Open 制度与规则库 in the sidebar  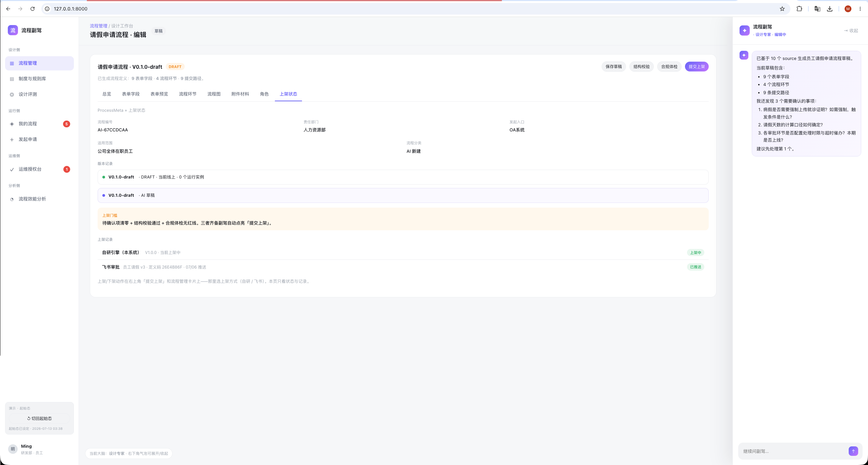coord(39,79)
